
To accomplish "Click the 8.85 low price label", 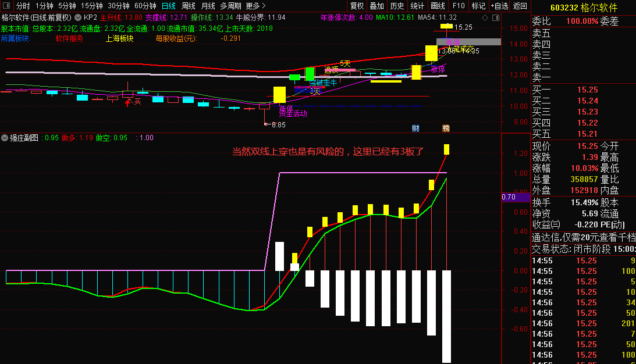I will click(279, 125).
